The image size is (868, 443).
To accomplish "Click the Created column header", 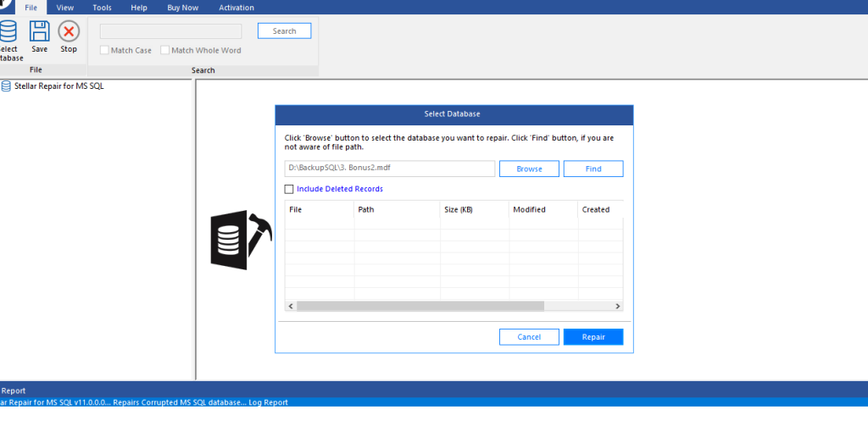I will pos(601,209).
